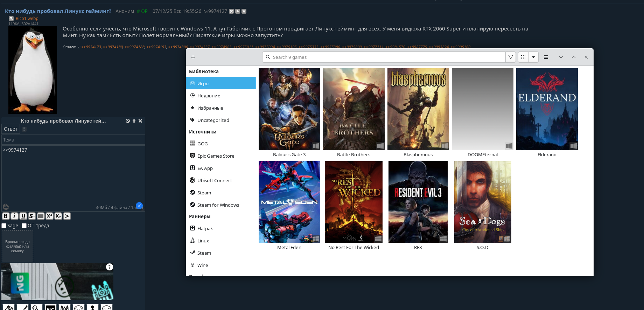644x310 pixels.
Task: Apply subscript formatting in the reply form
Action: point(58,216)
